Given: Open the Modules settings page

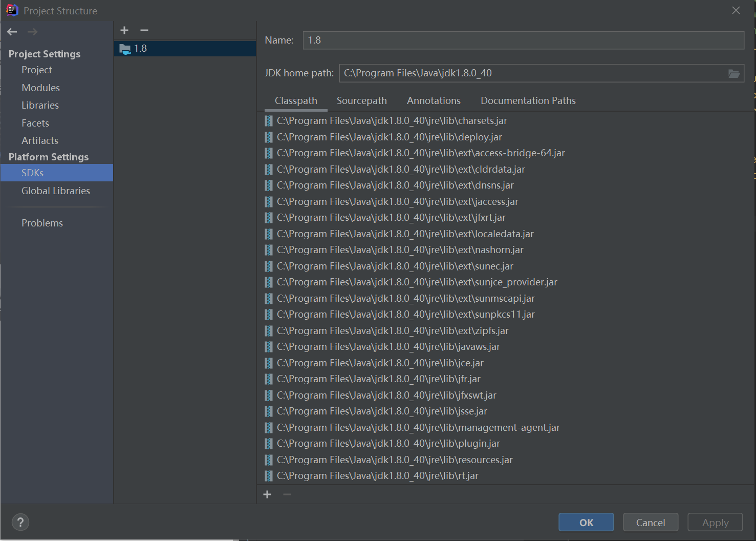Looking at the screenshot, I should click(x=40, y=88).
